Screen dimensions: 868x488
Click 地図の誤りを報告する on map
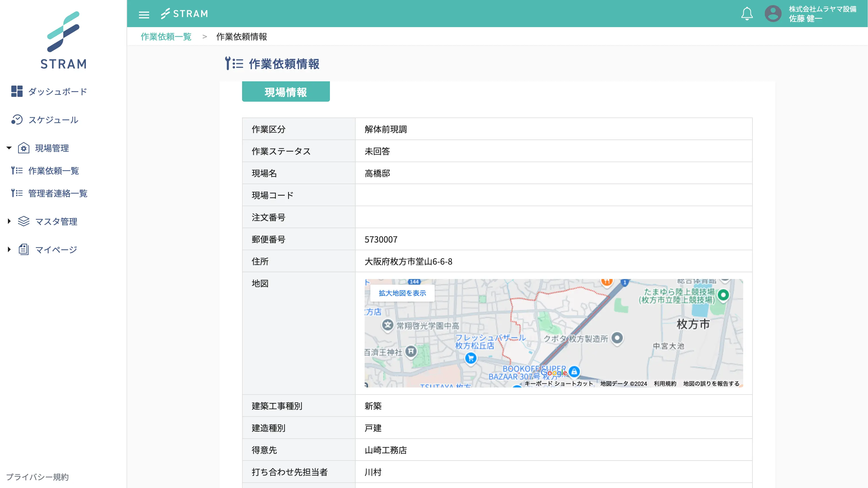(x=711, y=384)
